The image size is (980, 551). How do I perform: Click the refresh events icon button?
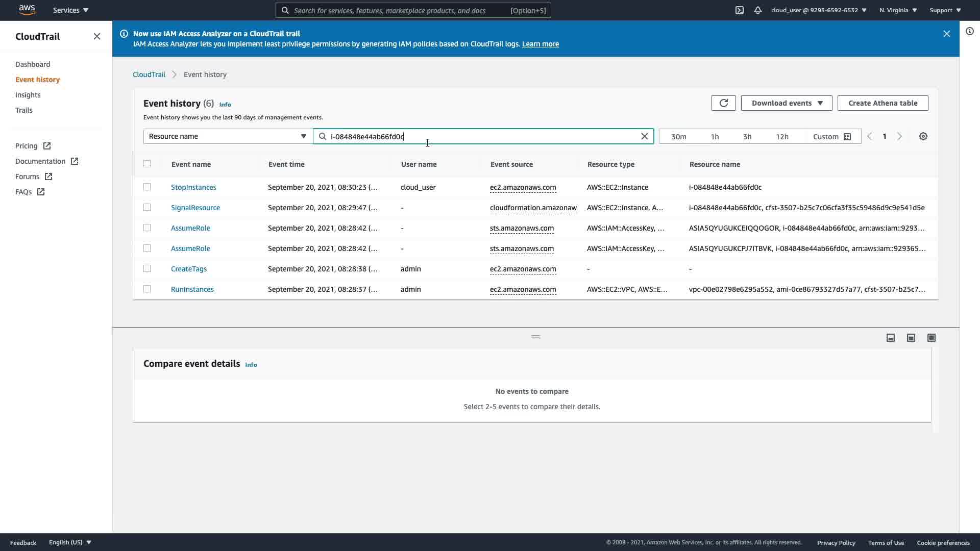[x=723, y=103]
